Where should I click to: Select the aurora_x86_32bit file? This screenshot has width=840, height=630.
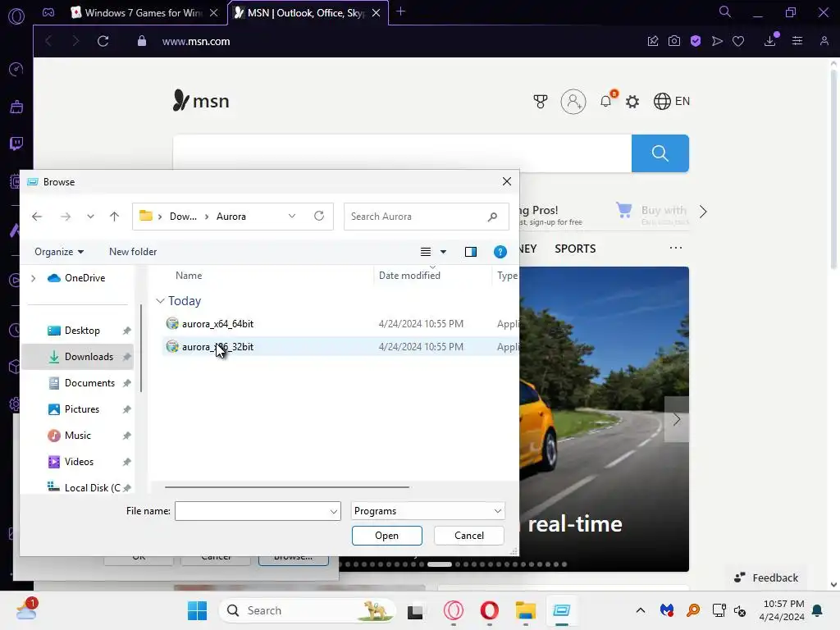click(217, 347)
